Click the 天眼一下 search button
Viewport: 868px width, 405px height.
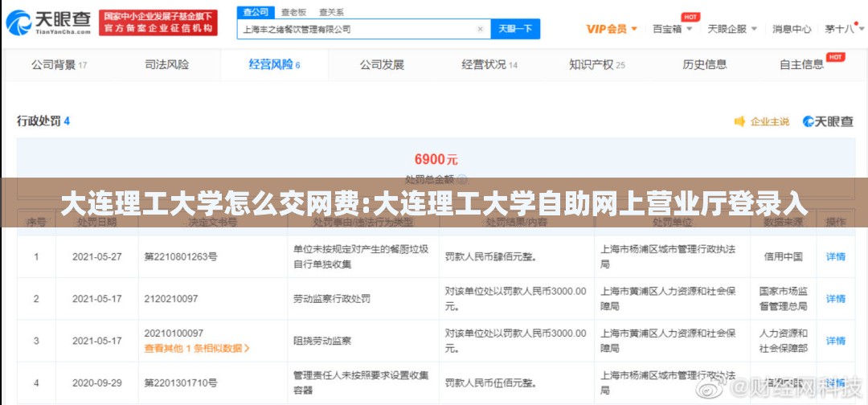[515, 29]
